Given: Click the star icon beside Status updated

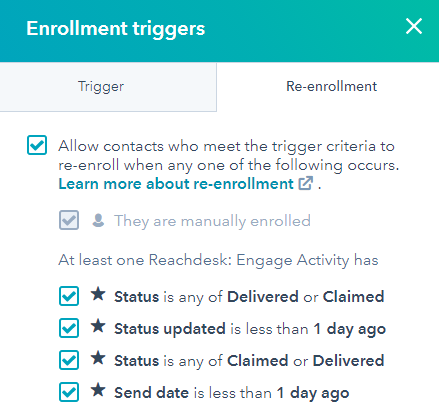Looking at the screenshot, I should click(98, 326).
